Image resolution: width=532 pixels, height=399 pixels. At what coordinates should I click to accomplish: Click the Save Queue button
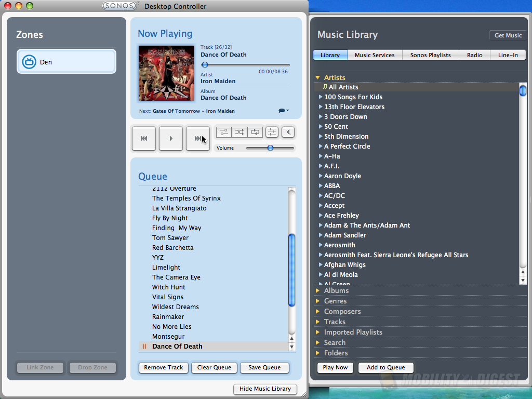[264, 367]
